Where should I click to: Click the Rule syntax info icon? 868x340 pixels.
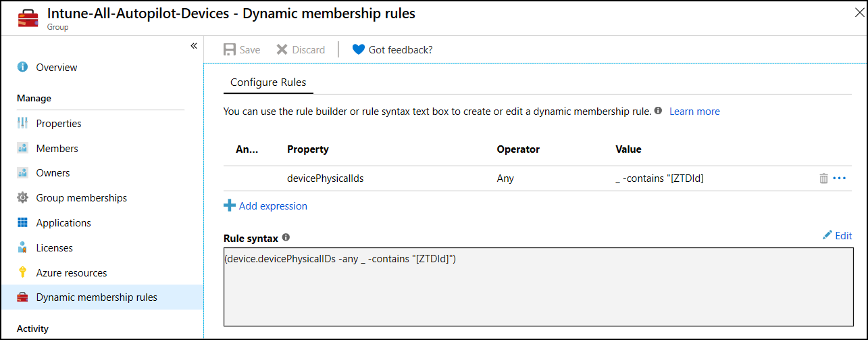point(286,237)
